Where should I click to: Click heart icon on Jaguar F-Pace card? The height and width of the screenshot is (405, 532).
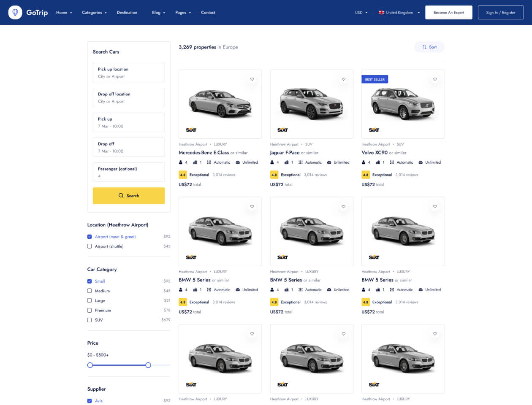(343, 79)
